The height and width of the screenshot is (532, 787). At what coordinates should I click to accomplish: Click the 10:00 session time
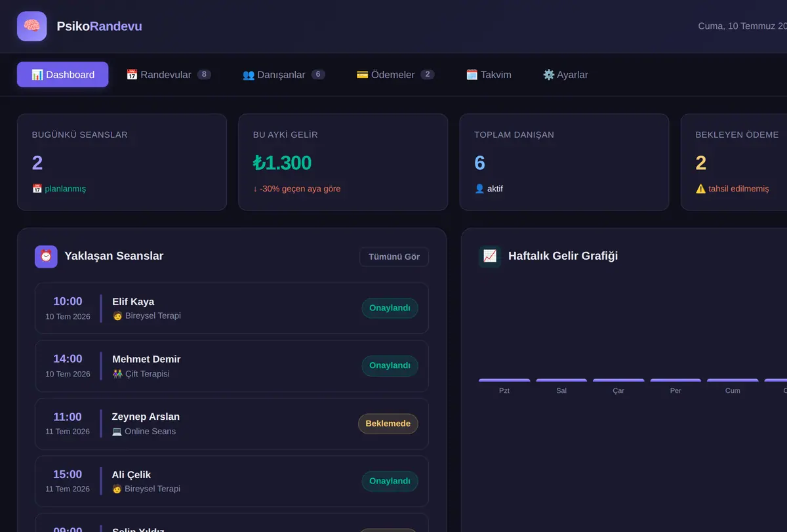[x=68, y=302]
